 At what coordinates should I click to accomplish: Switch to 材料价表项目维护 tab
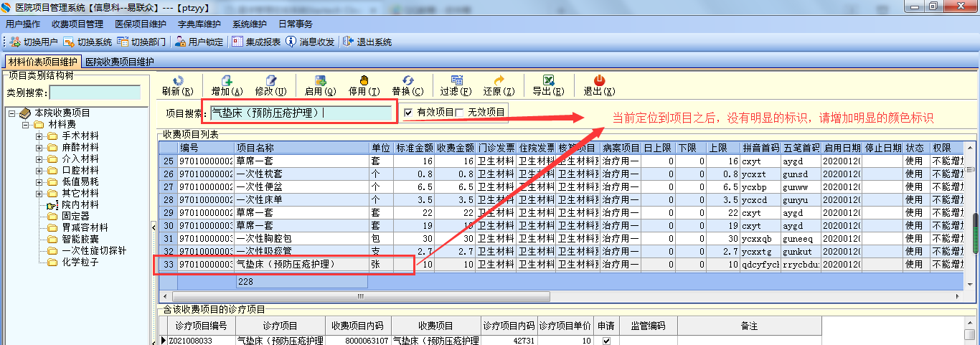(43, 62)
